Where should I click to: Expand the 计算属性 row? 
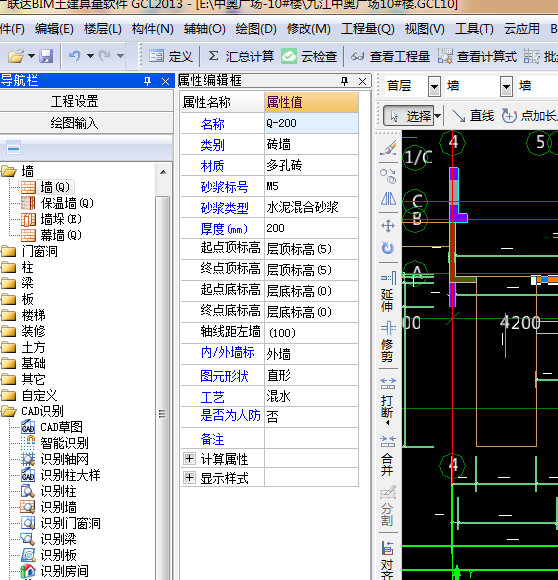coord(189,459)
